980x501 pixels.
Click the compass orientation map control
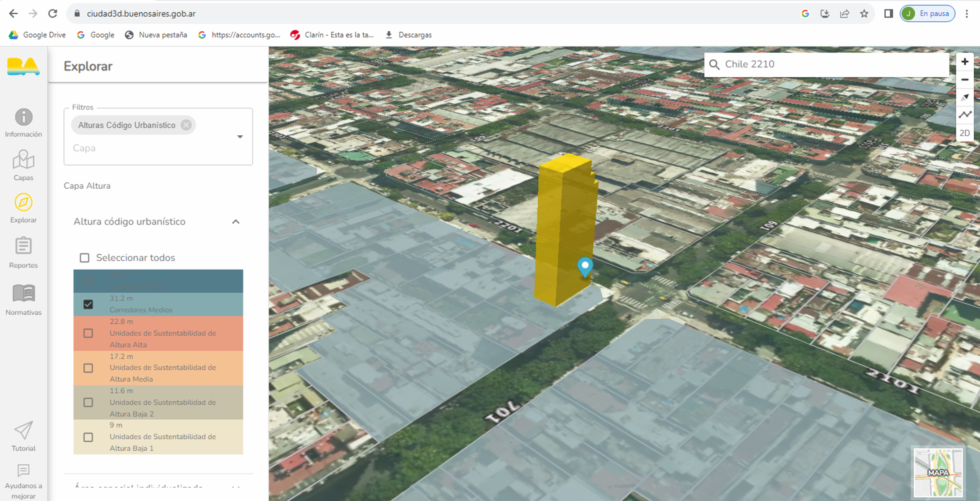[x=965, y=97]
